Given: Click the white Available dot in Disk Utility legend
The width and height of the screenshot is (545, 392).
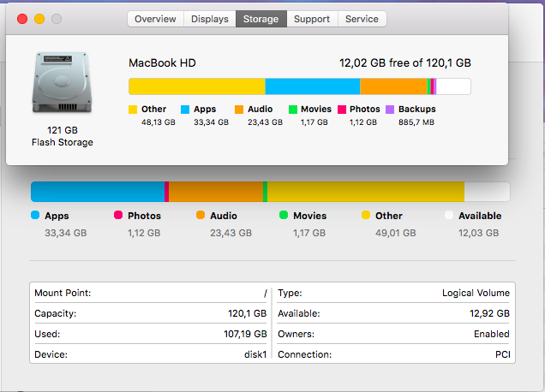Looking at the screenshot, I should (x=449, y=215).
